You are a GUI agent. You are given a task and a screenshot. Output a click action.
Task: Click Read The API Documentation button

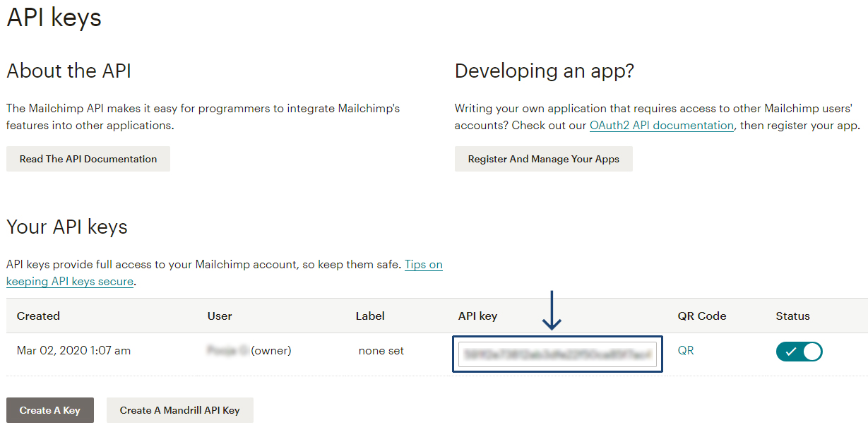(x=88, y=159)
